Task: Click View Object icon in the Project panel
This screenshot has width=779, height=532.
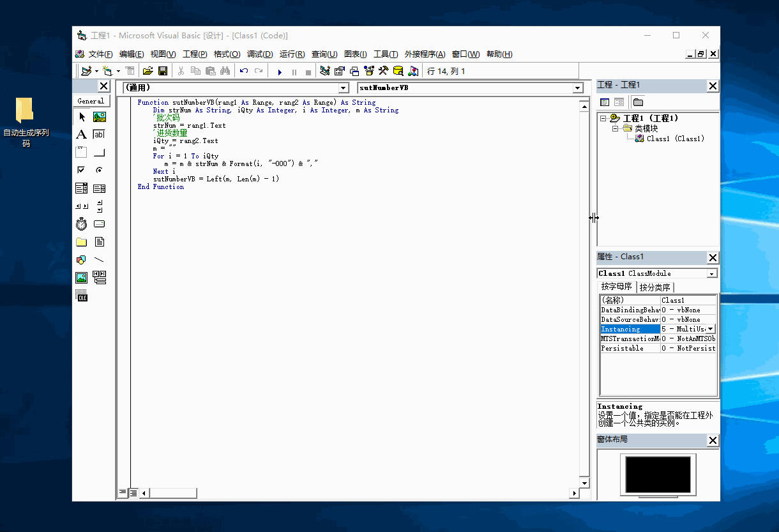Action: 619,102
